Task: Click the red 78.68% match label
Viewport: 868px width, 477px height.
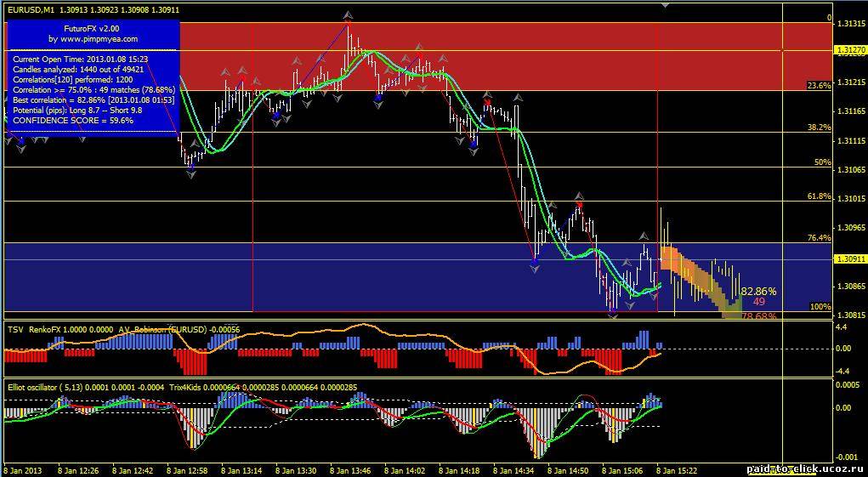Action: click(x=758, y=316)
